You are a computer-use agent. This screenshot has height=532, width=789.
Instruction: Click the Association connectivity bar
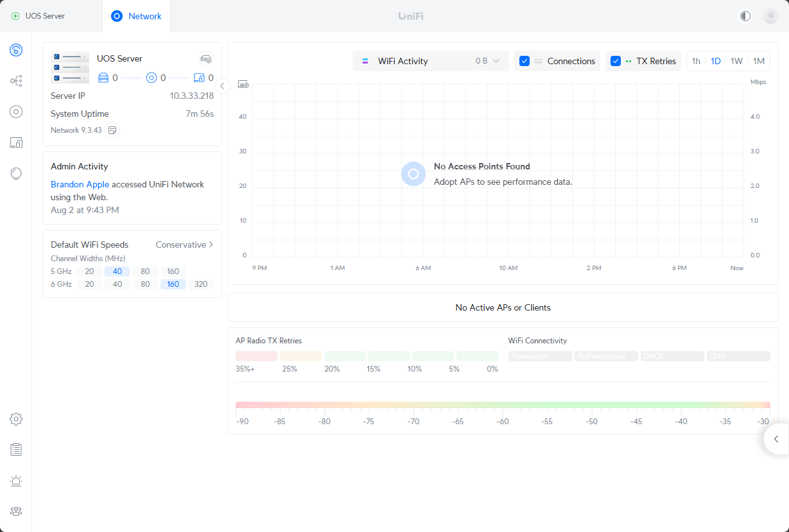click(540, 356)
